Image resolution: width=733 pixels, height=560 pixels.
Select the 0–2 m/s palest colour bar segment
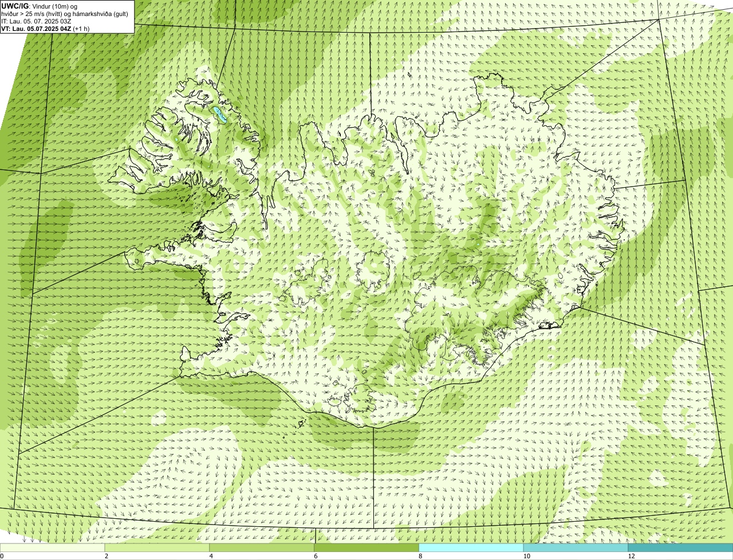point(53,547)
